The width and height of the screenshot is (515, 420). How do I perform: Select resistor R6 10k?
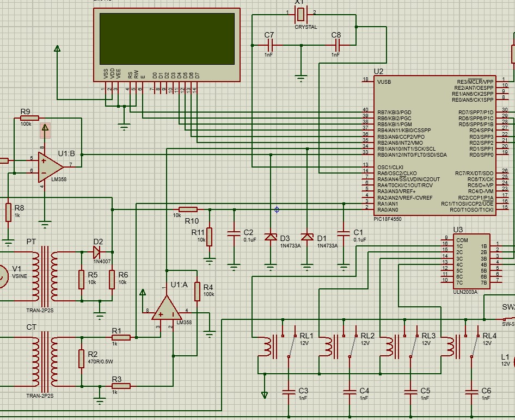pyautogui.click(x=112, y=280)
